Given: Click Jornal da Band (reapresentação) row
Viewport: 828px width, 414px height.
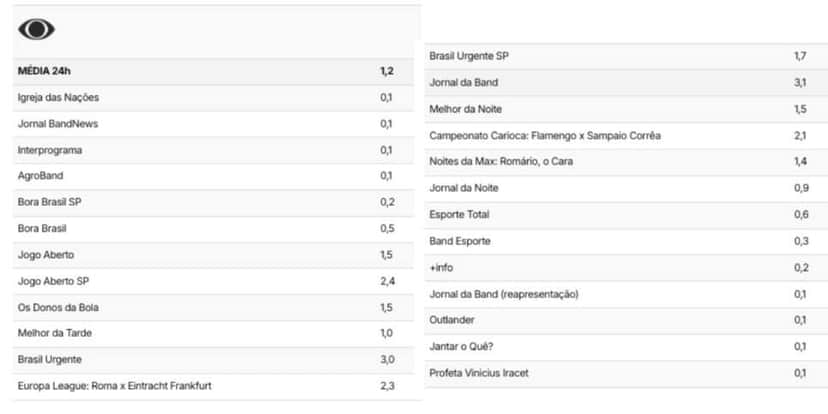Looking at the screenshot, I should pos(626,294).
